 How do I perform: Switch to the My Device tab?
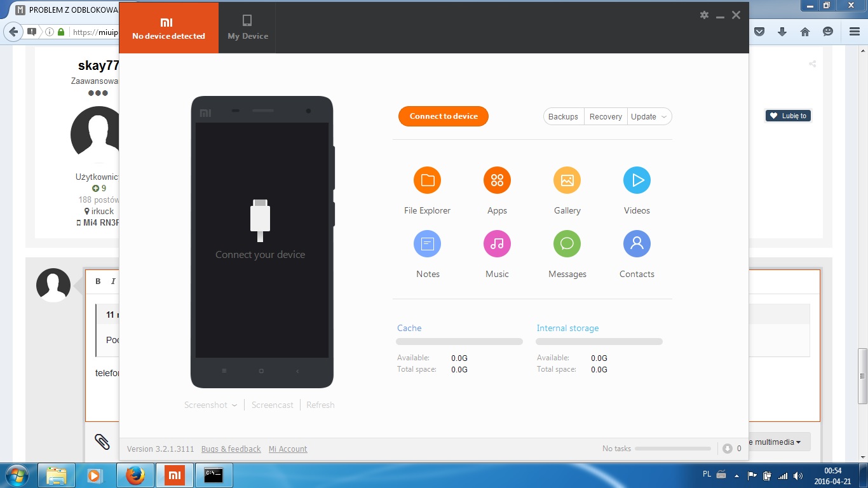pyautogui.click(x=248, y=28)
